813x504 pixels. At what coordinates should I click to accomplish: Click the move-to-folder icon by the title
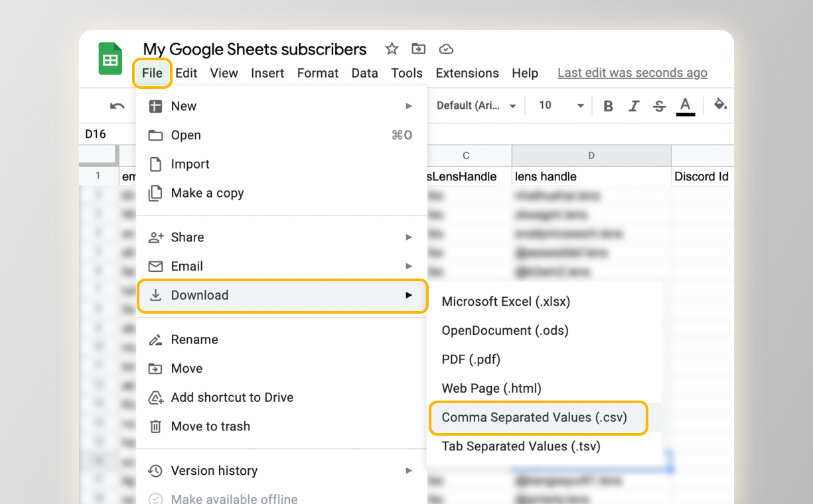coord(418,49)
